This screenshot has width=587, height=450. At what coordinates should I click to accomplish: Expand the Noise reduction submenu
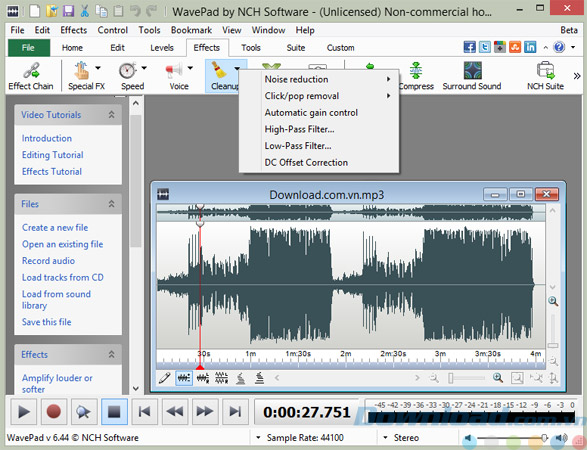point(319,79)
